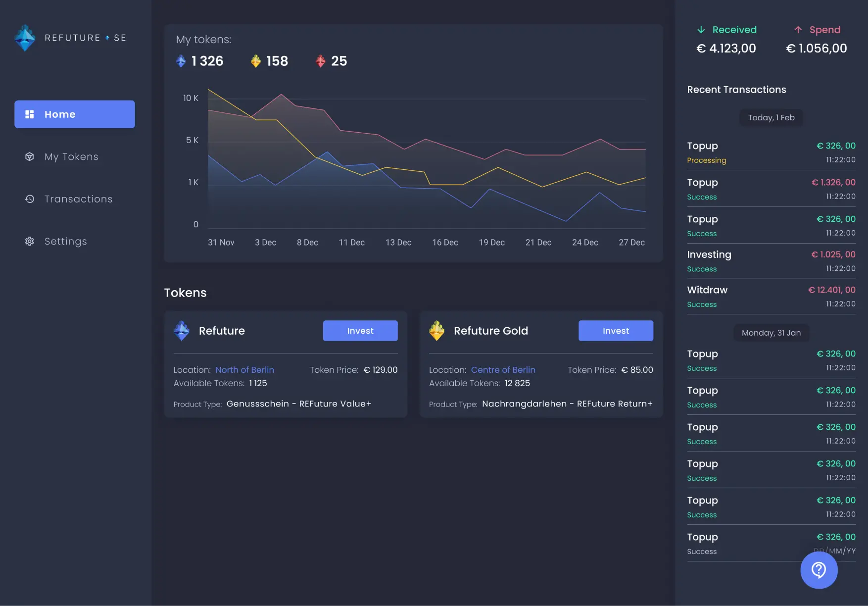Select the Today, 1 Feb date chip
The height and width of the screenshot is (606, 868).
[771, 117]
